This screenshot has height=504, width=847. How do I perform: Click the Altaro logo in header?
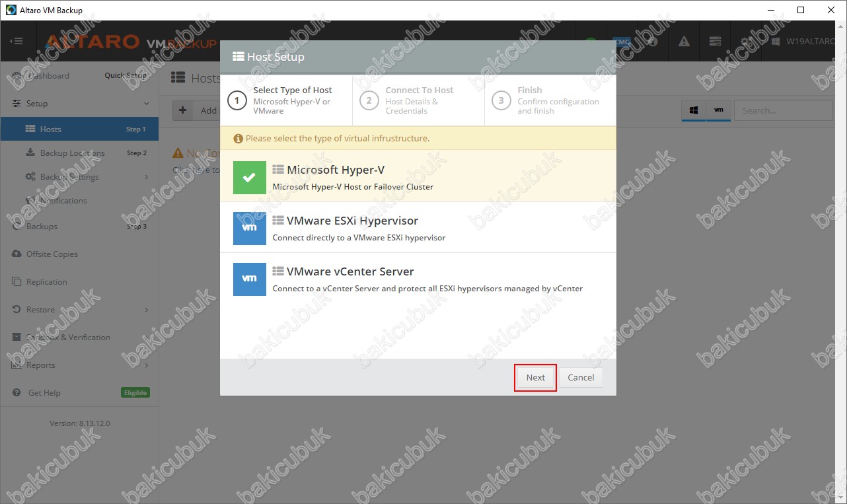(x=131, y=42)
